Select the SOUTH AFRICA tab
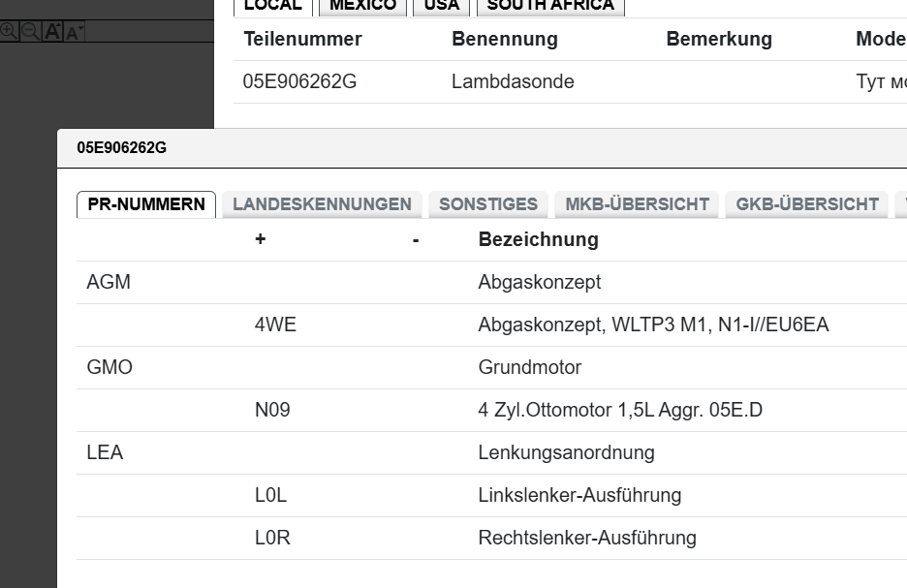907x588 pixels. tap(550, 6)
